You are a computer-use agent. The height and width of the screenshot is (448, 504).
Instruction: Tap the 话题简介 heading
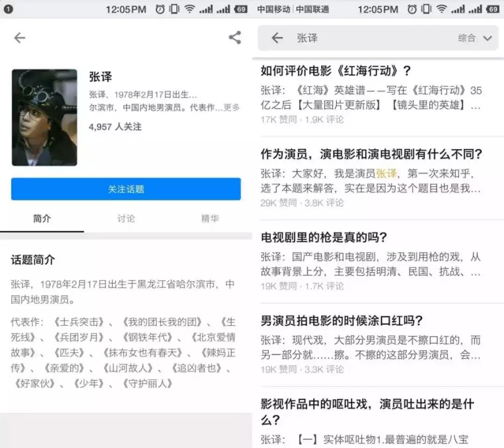[33, 259]
